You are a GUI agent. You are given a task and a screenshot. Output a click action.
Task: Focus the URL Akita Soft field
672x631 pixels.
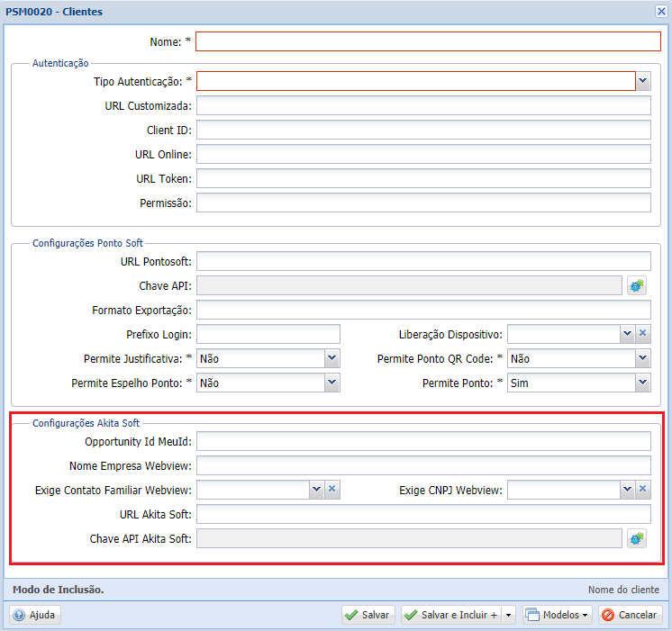423,514
